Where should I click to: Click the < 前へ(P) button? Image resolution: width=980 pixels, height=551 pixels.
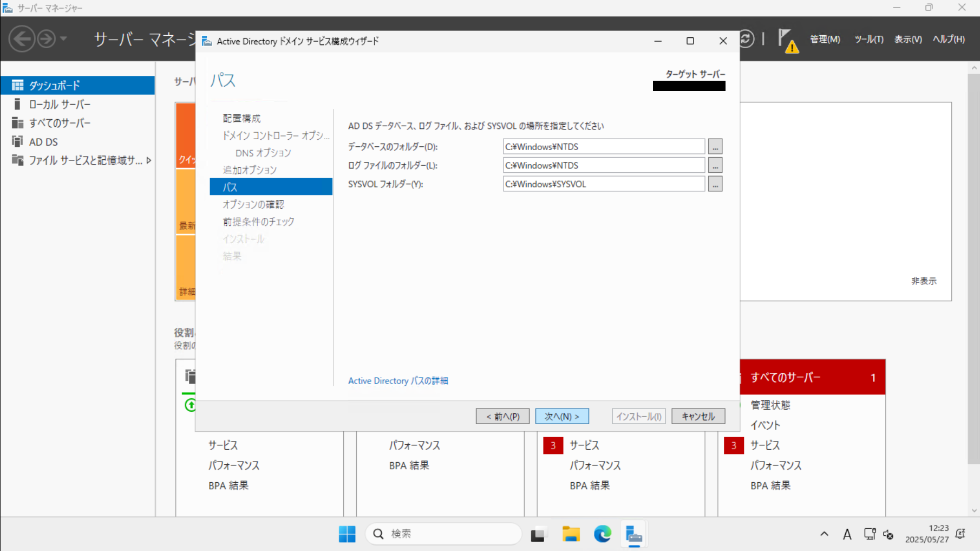tap(502, 416)
